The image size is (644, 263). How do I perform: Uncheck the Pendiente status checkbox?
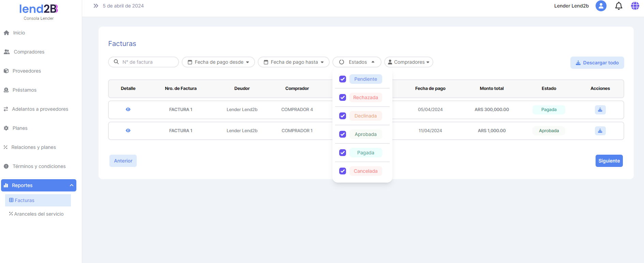(343, 79)
